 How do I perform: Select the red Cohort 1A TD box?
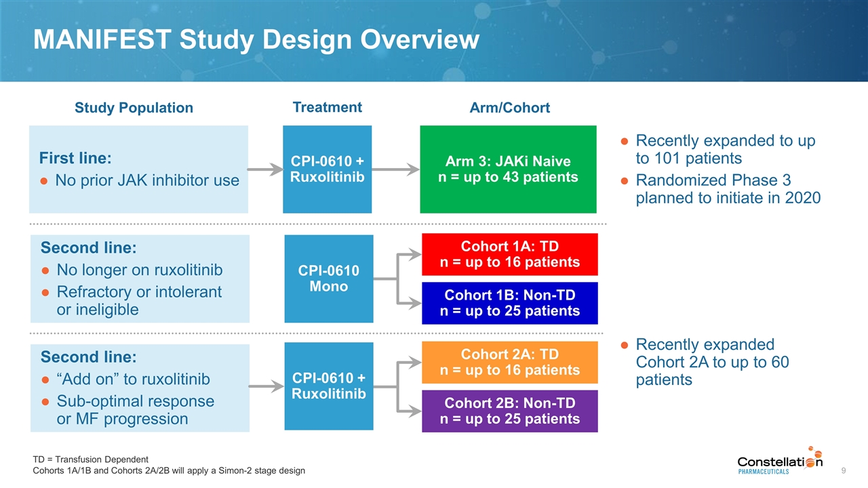tap(510, 254)
